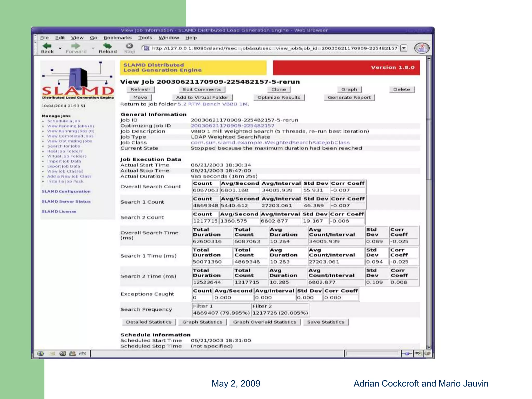This screenshot has height=399, width=532.
Task: Open View Completed Jobs link
Action: [70, 136]
